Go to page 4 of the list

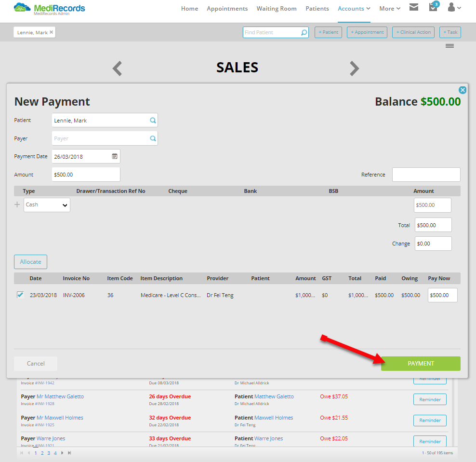[x=55, y=453]
